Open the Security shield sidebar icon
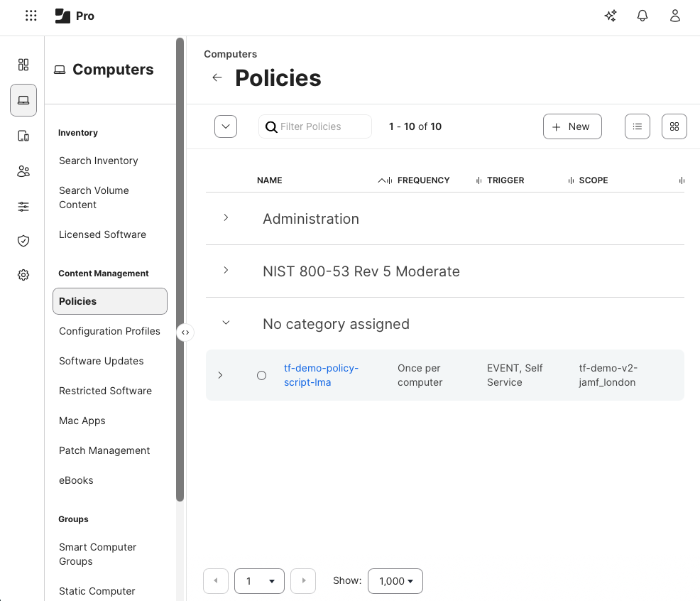Image resolution: width=700 pixels, height=601 pixels. click(23, 241)
